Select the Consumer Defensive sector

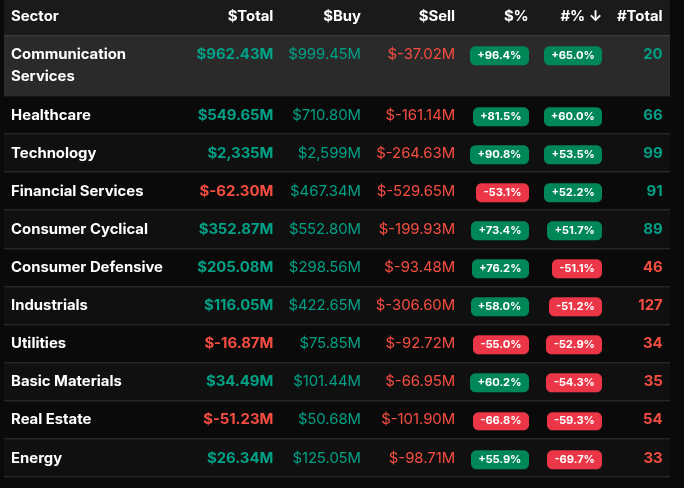(86, 267)
